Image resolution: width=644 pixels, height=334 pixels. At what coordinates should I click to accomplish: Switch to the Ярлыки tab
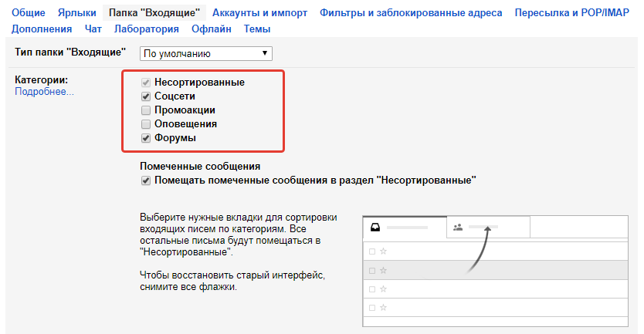pos(77,13)
